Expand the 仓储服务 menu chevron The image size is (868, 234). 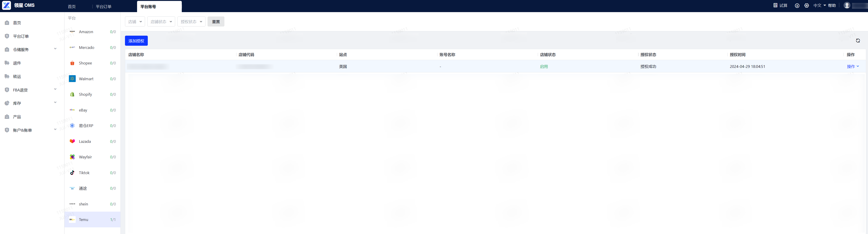(55, 49)
